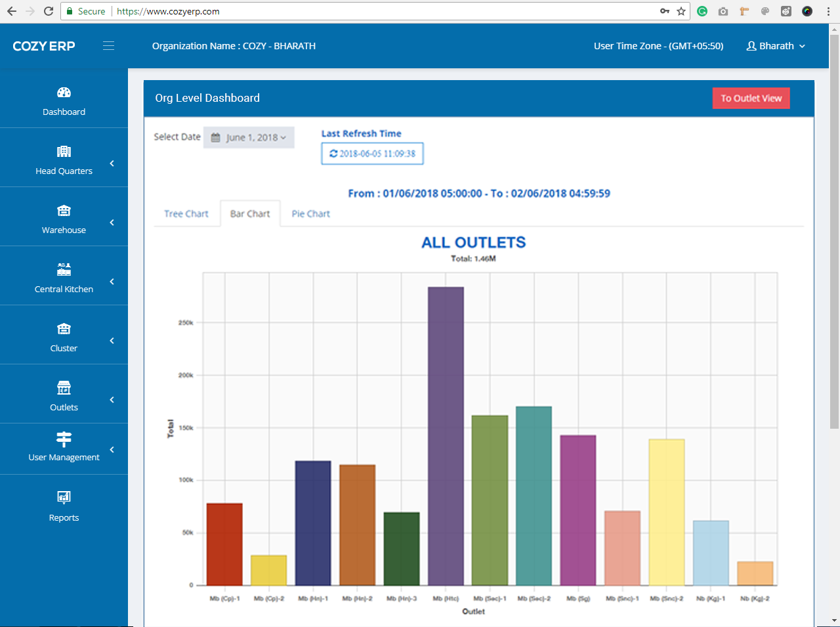Click the browser forward arrow
This screenshot has width=840, height=627.
tap(30, 11)
